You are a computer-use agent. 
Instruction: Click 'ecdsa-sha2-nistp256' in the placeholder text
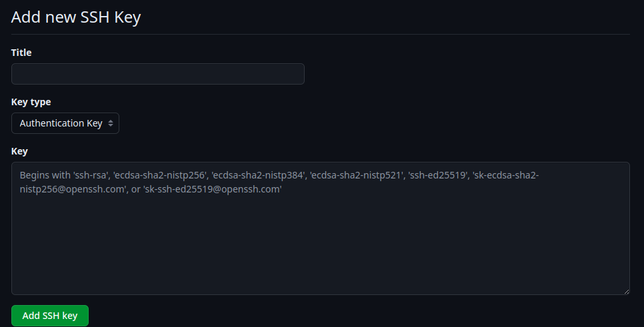click(160, 175)
